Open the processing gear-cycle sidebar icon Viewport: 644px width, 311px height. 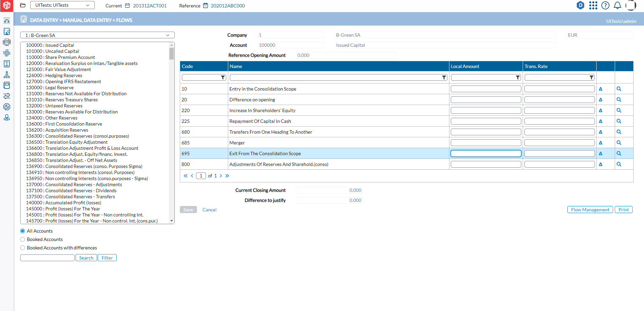point(7,53)
